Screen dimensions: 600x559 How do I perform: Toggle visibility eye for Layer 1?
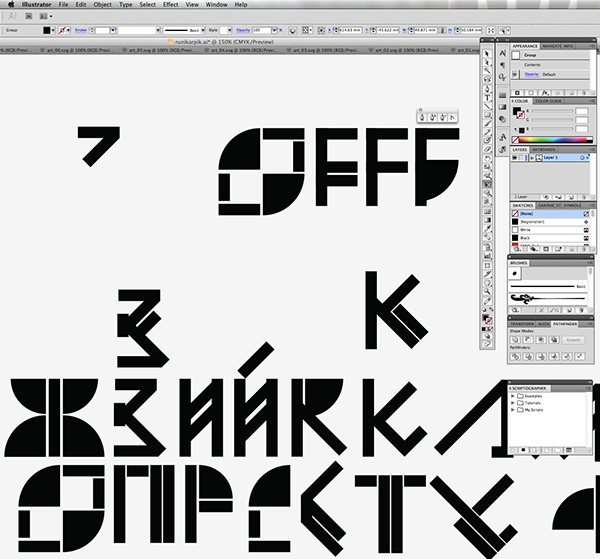tap(515, 158)
